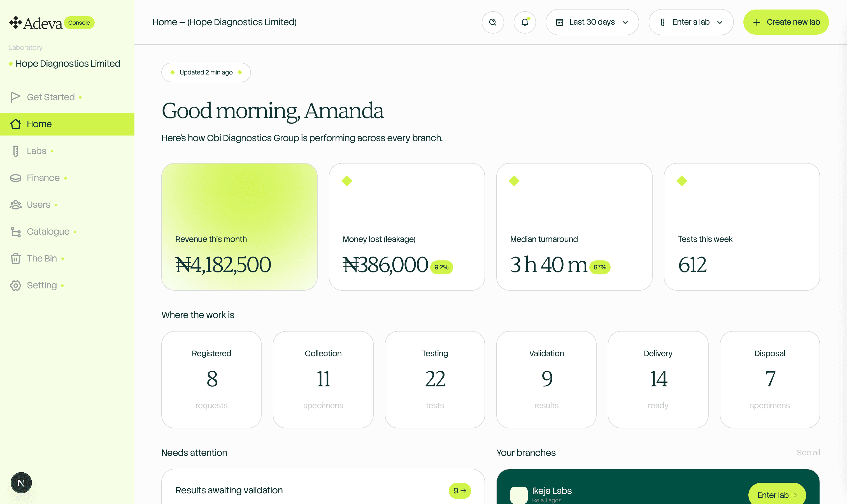
Task: Click the Adeva logo
Action: [36, 23]
